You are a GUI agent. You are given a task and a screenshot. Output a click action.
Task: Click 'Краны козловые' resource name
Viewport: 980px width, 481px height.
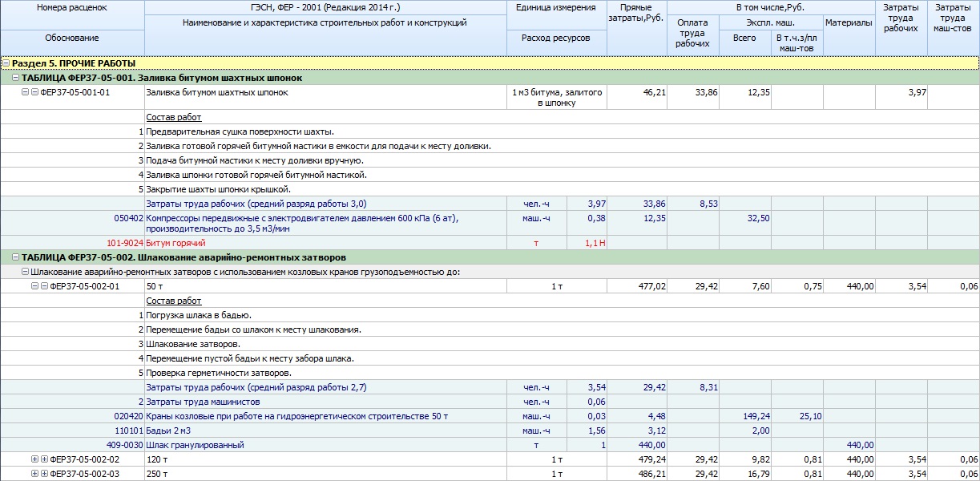click(296, 416)
